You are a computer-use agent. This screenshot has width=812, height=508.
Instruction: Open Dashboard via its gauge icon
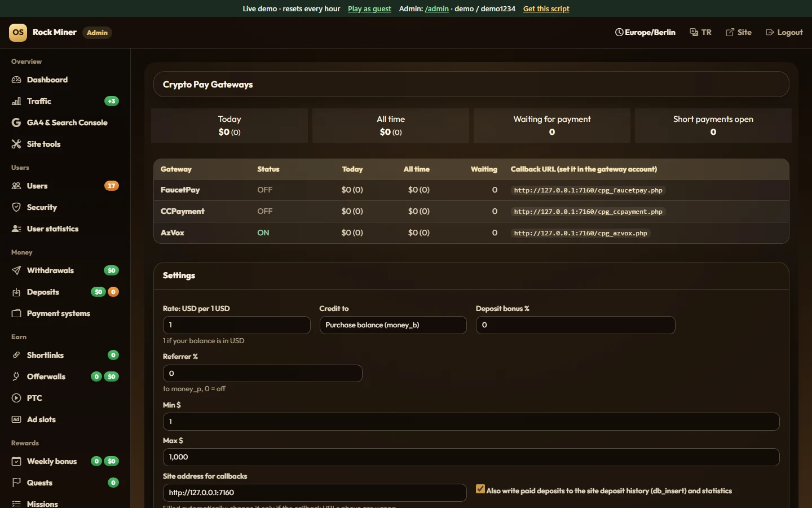[16, 80]
